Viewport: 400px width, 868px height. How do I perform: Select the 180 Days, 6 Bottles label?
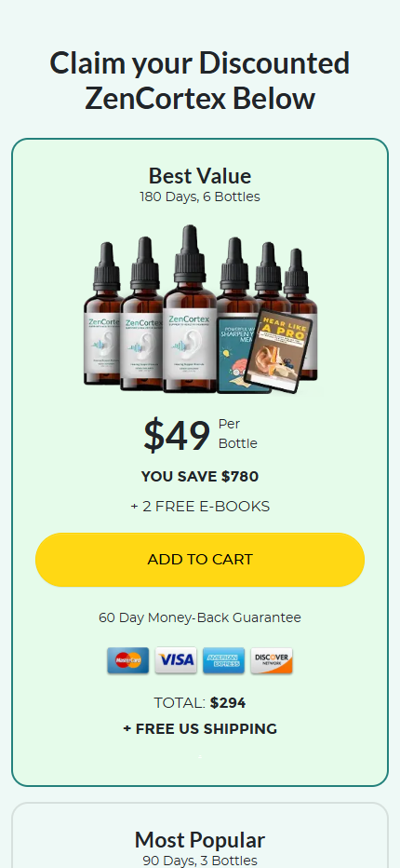[200, 197]
